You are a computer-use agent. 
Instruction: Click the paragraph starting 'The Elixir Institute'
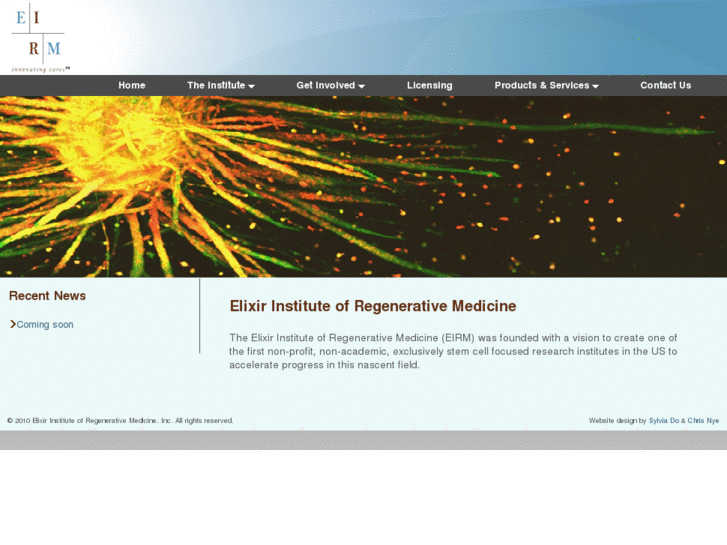tap(453, 351)
